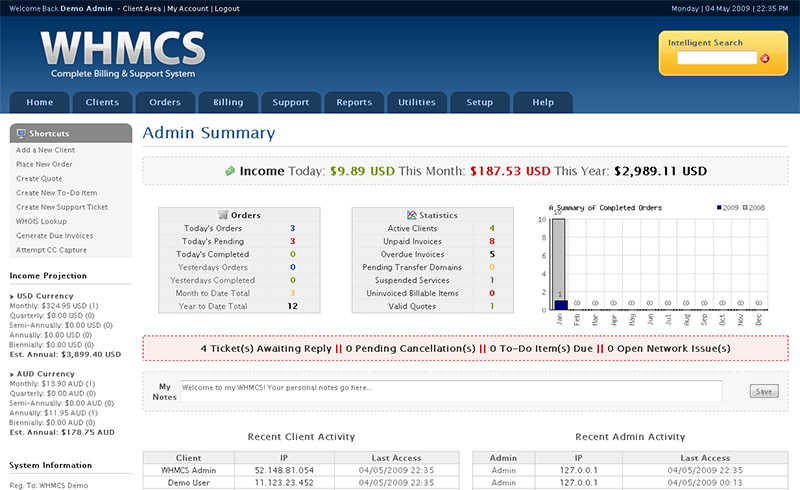Go to the Billing tab
The height and width of the screenshot is (490, 800).
pos(228,102)
